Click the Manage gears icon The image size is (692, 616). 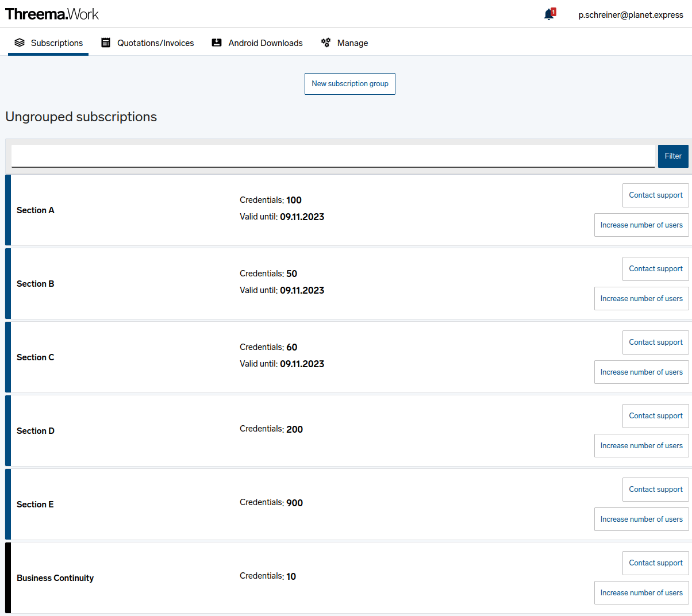(x=326, y=43)
